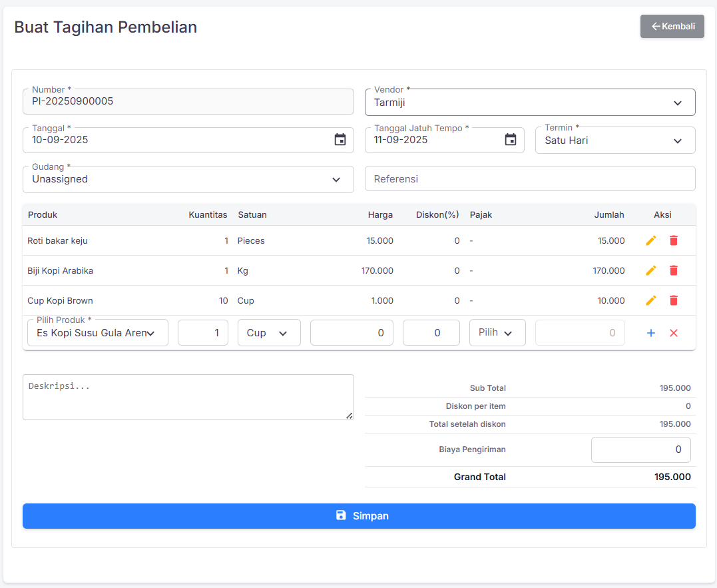The image size is (717, 588).
Task: Add new product row with plus icon
Action: (x=650, y=333)
